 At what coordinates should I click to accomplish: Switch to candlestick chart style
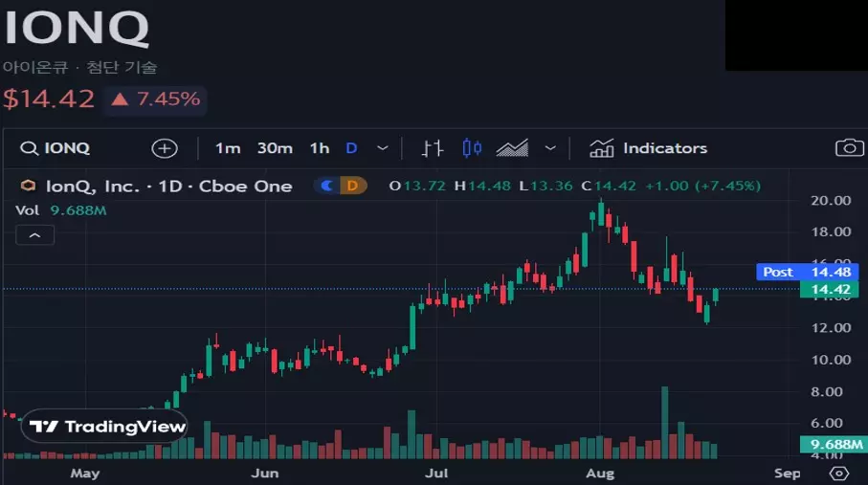pyautogui.click(x=472, y=148)
